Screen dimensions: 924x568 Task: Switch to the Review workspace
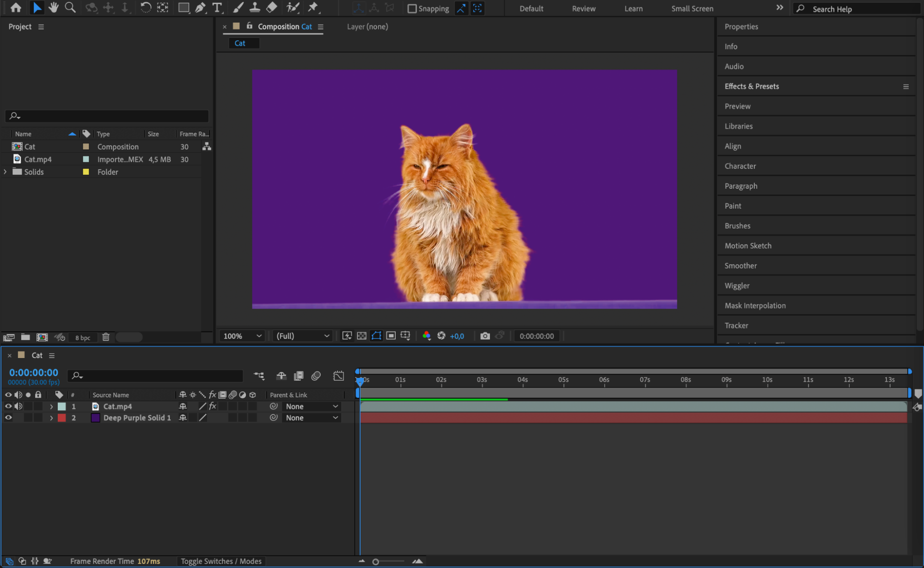(x=583, y=8)
